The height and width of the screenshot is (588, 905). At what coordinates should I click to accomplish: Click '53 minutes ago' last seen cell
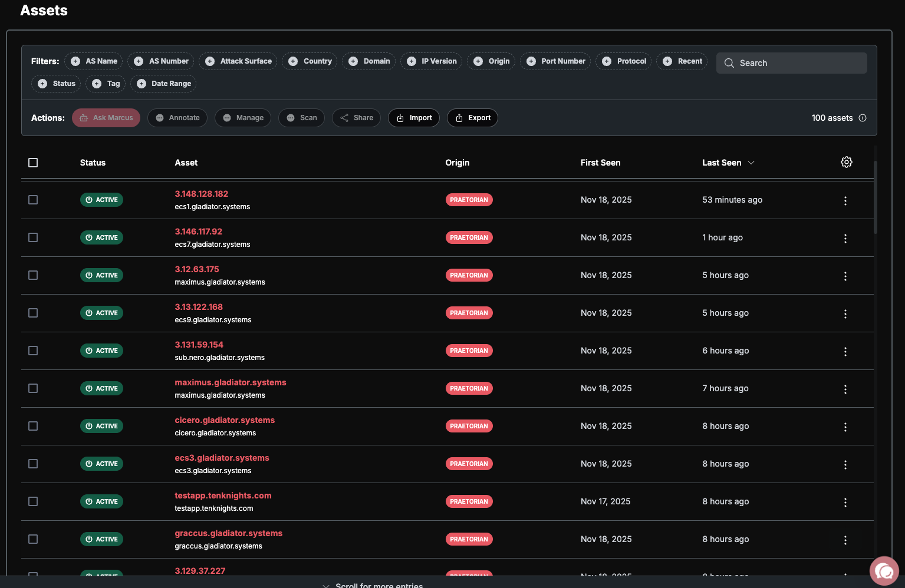(x=732, y=200)
